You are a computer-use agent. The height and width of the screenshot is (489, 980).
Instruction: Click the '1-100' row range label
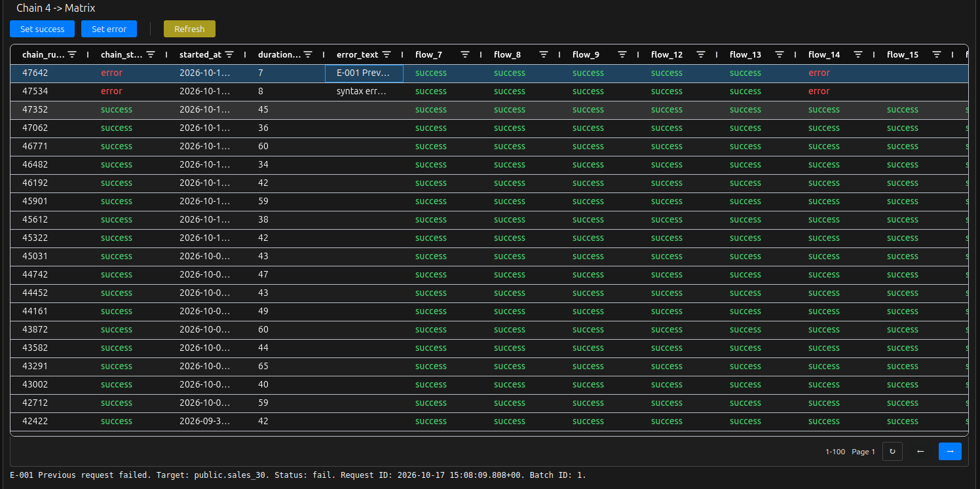point(835,452)
